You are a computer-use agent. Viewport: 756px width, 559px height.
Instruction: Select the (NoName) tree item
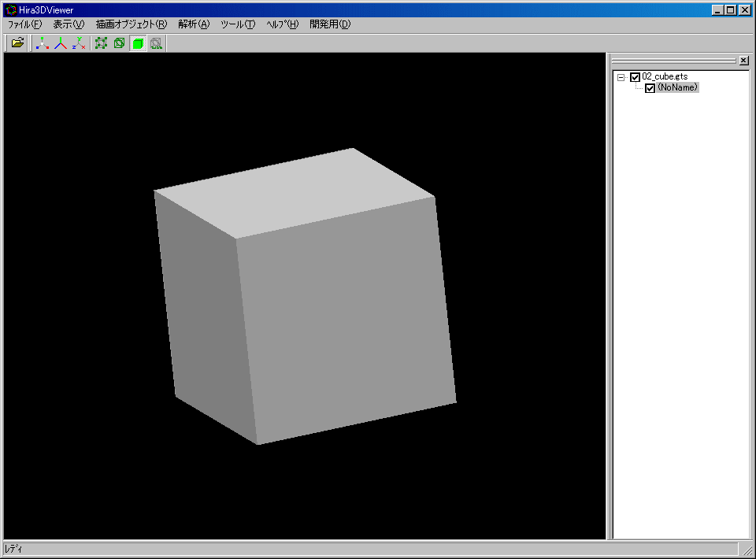(677, 87)
